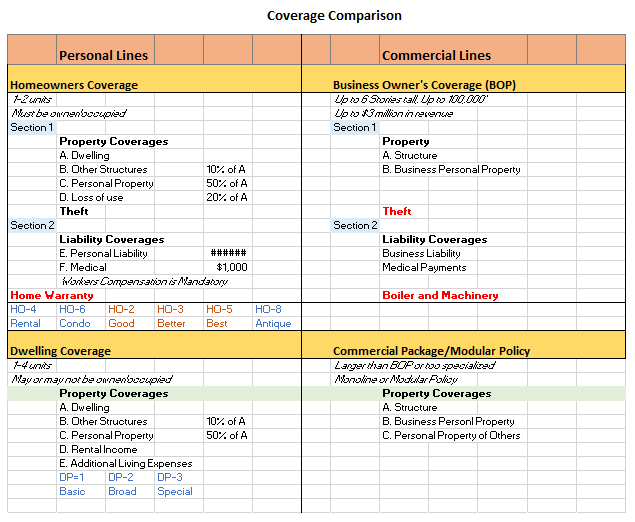Click the E. Additional Living Expenses cell

coord(126,464)
